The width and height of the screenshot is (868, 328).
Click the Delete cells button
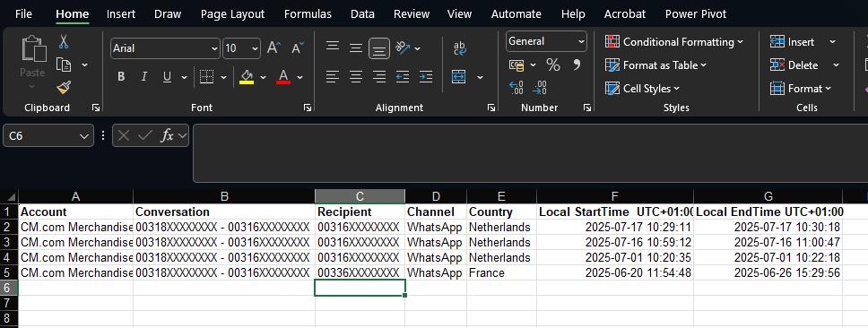pos(794,65)
